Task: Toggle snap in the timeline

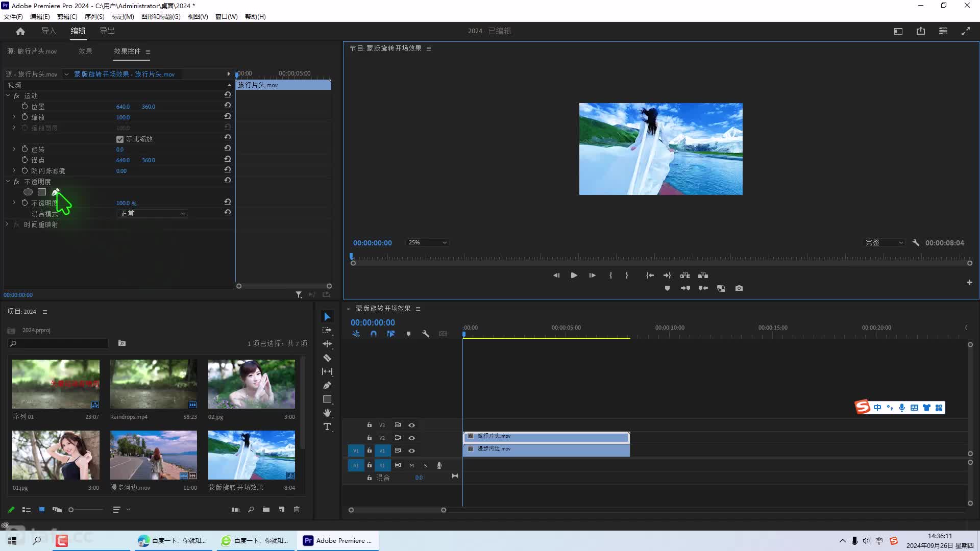Action: pos(374,334)
